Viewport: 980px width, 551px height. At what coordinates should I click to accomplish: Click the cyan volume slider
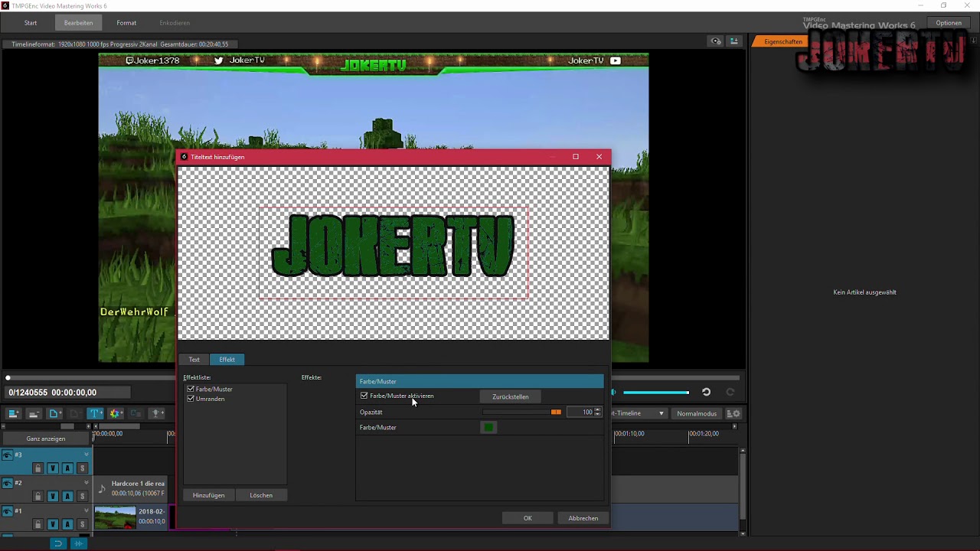(655, 393)
